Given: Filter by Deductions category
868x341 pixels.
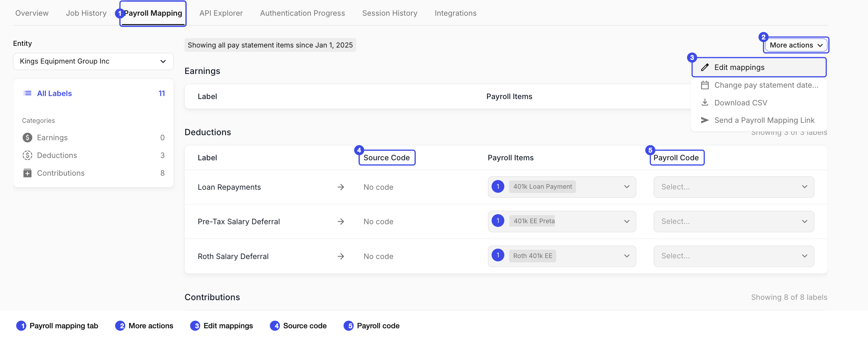Looking at the screenshot, I should click(x=93, y=155).
